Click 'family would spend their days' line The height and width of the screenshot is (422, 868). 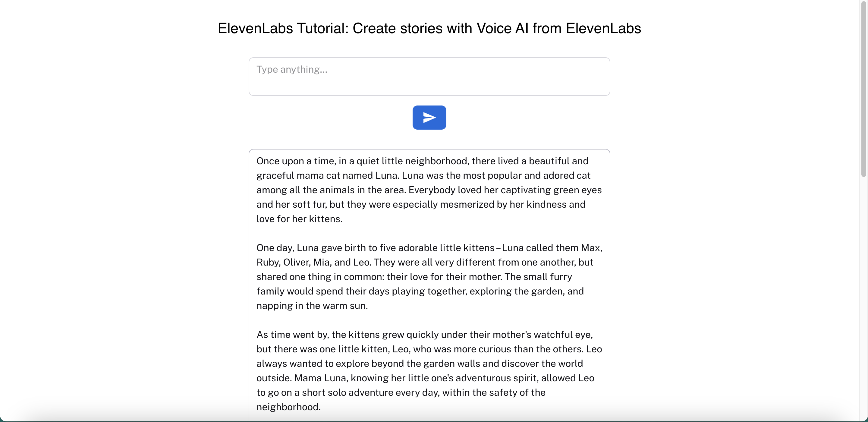[323, 291]
